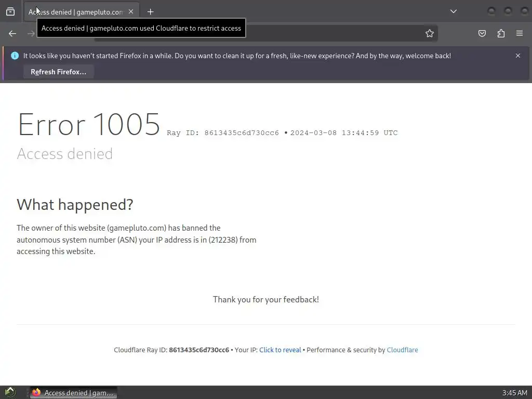Open the Save to Pocket icon
Screen dimensions: 532x399
(x=482, y=33)
